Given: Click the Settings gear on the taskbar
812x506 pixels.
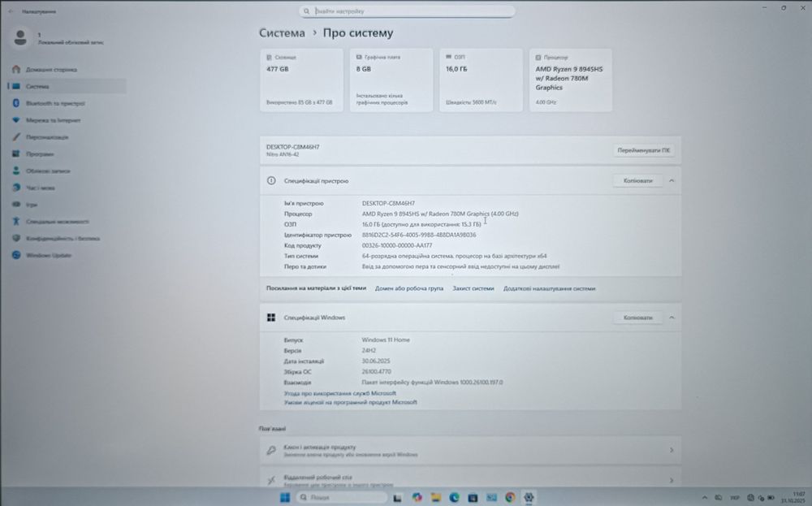Looking at the screenshot, I should point(529,497).
